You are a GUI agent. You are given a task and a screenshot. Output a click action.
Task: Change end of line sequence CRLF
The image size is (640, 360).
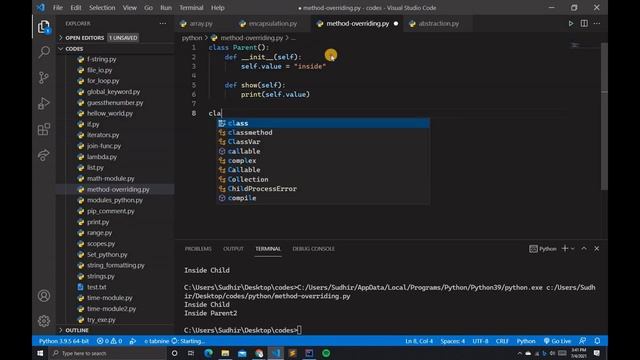[x=502, y=341]
